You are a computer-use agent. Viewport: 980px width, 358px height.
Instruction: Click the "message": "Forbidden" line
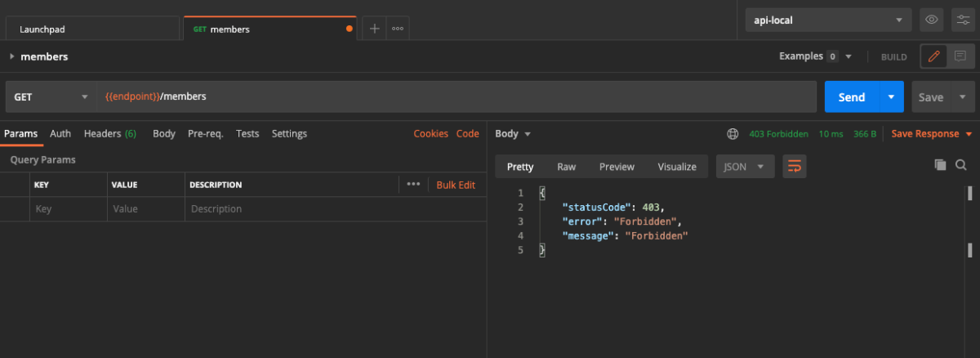[625, 235]
